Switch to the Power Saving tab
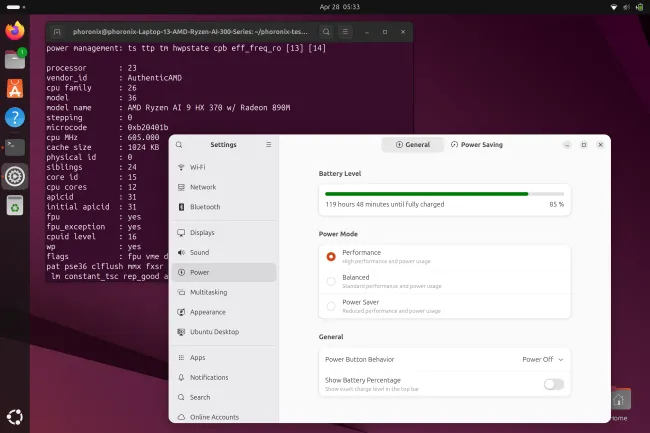Screen dimensions: 650x433 click(476, 144)
